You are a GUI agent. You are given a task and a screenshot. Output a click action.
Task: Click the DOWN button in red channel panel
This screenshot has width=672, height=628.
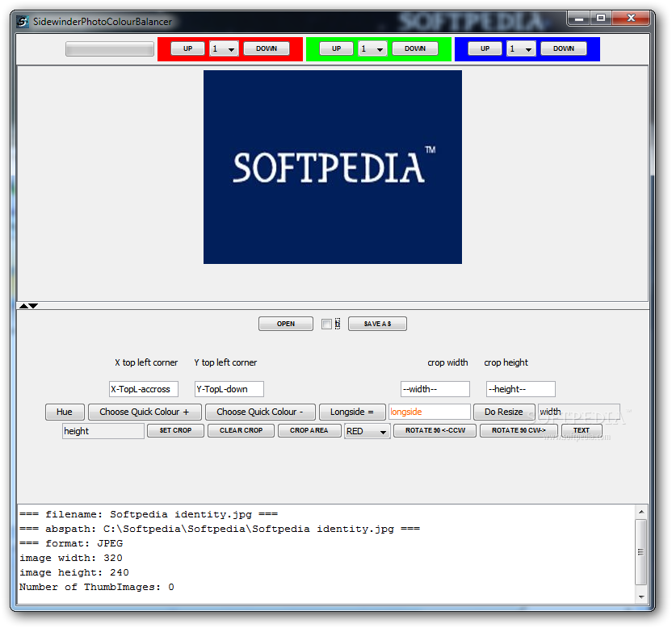pos(267,48)
